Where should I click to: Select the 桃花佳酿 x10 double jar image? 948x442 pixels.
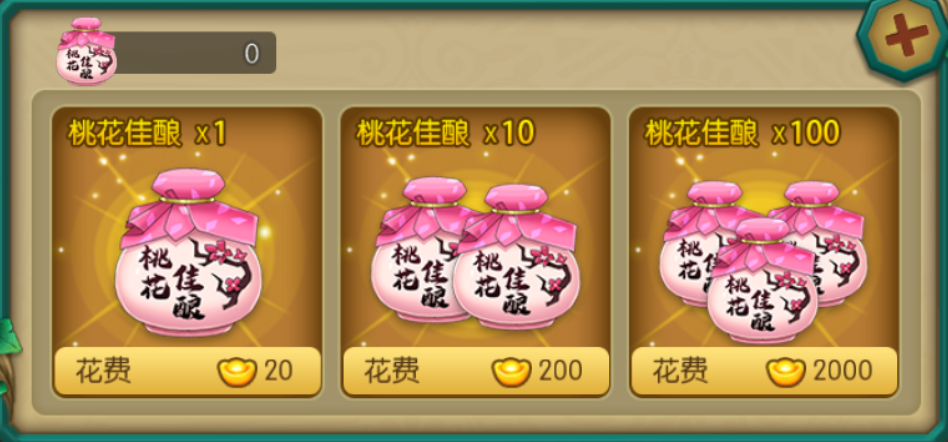[x=476, y=253]
